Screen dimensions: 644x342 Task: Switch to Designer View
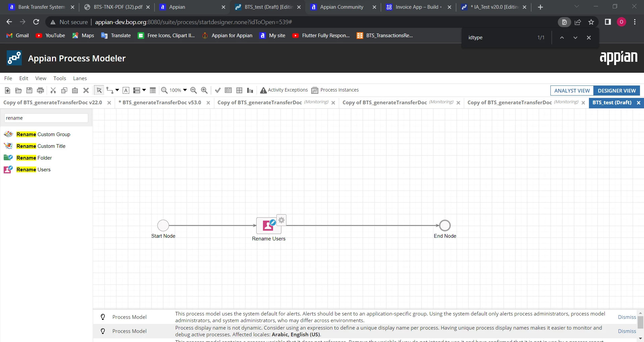coord(617,91)
